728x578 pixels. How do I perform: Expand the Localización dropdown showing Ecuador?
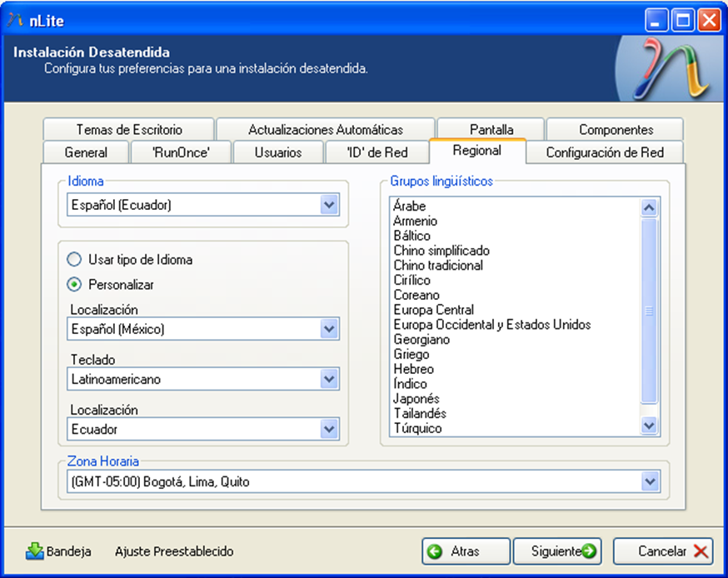pos(203,429)
